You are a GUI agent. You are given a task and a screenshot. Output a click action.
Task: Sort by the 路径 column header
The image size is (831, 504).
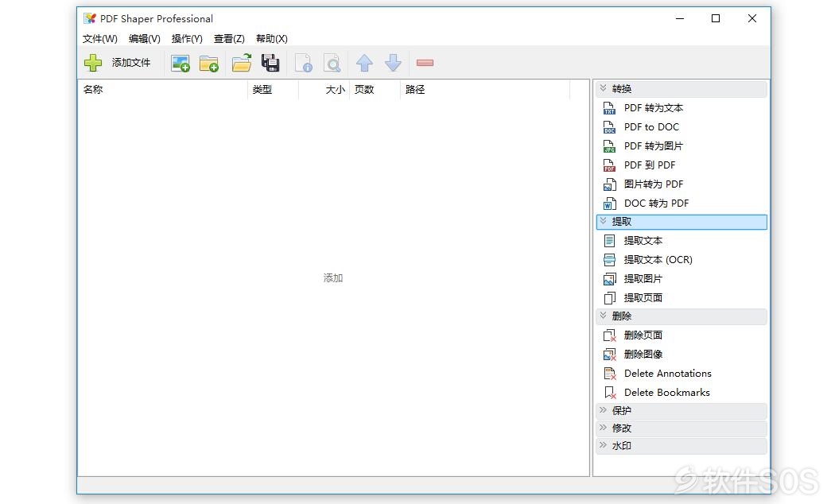(x=485, y=90)
